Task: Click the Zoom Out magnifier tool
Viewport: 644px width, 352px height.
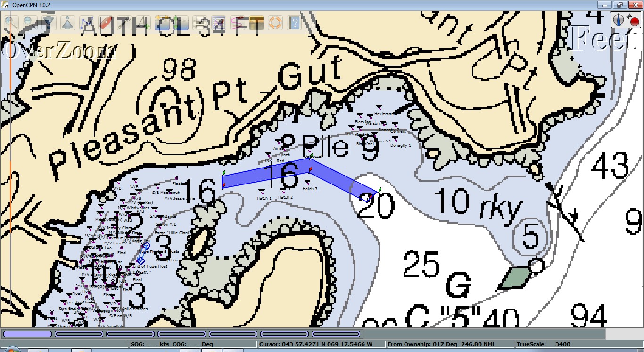Action: pos(29,22)
